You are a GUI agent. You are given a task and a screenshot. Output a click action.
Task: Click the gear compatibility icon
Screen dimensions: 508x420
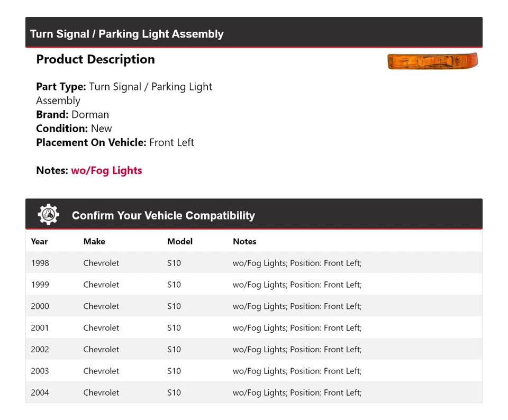[x=48, y=215]
